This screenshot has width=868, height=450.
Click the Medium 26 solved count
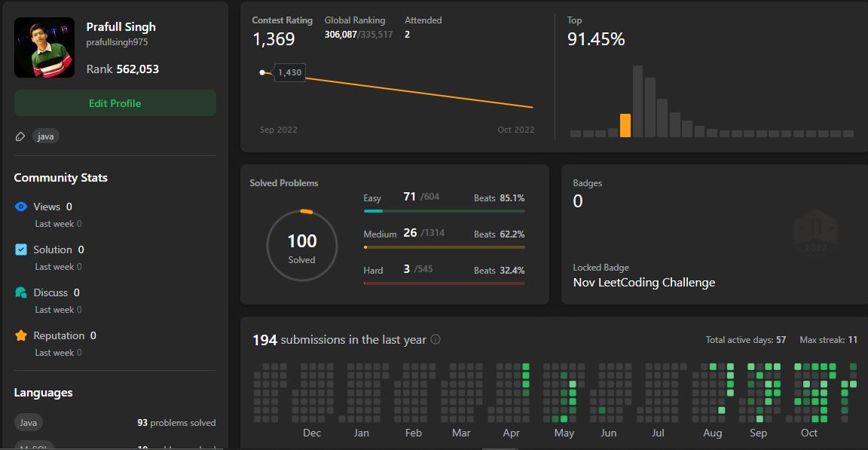(410, 232)
